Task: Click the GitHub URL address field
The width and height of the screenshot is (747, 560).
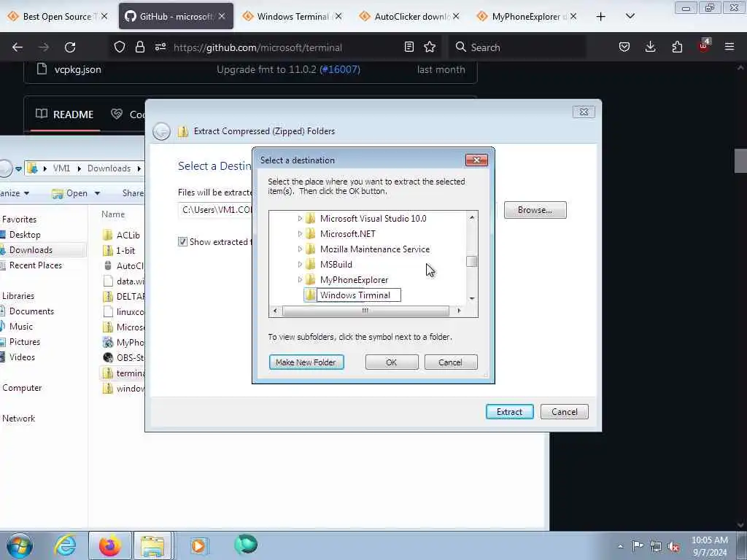Action: tap(258, 47)
